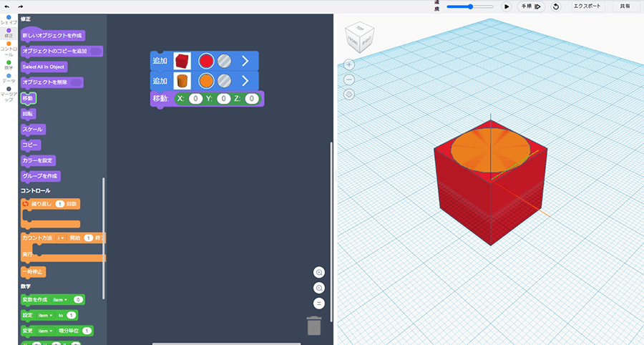Click the value field in 変数を作成 block

78,300
